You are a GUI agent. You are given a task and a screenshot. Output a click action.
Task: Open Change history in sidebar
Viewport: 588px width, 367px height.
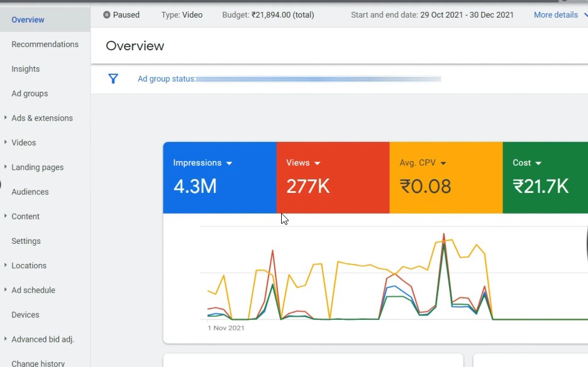(38, 363)
